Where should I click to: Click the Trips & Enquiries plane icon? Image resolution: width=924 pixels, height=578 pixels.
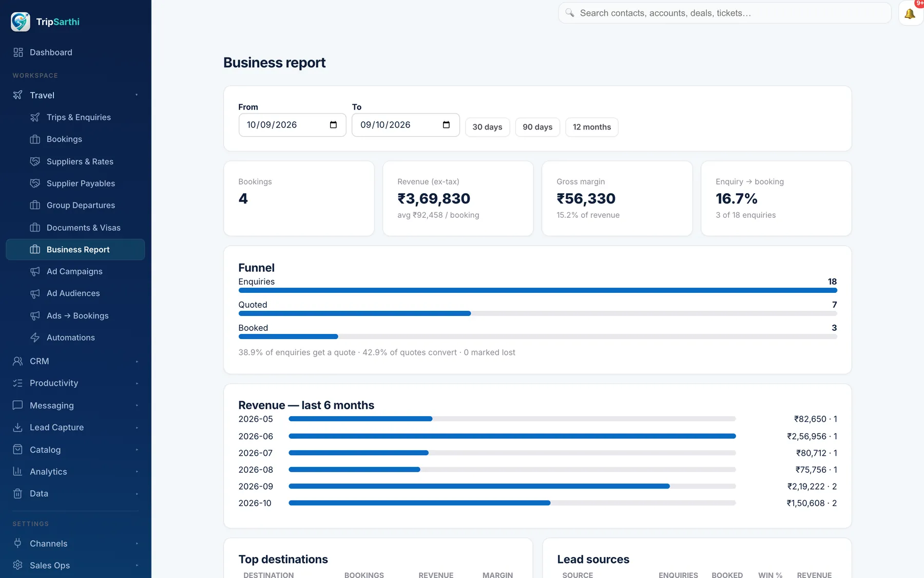pos(35,117)
